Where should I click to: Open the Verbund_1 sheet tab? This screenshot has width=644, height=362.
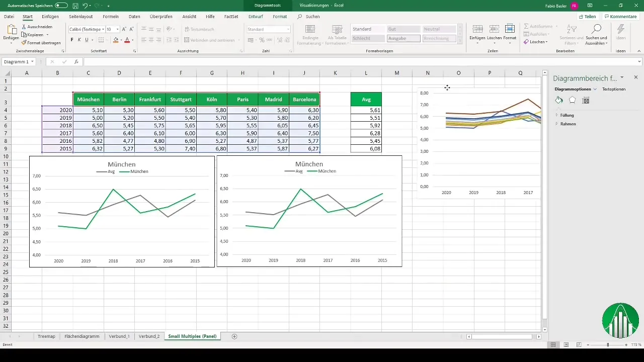pyautogui.click(x=119, y=336)
